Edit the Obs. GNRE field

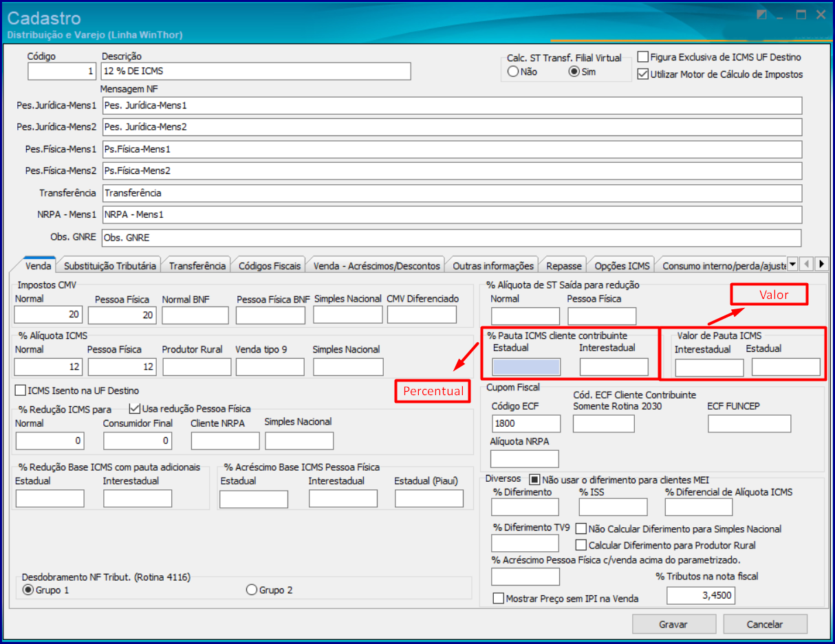pyautogui.click(x=452, y=237)
